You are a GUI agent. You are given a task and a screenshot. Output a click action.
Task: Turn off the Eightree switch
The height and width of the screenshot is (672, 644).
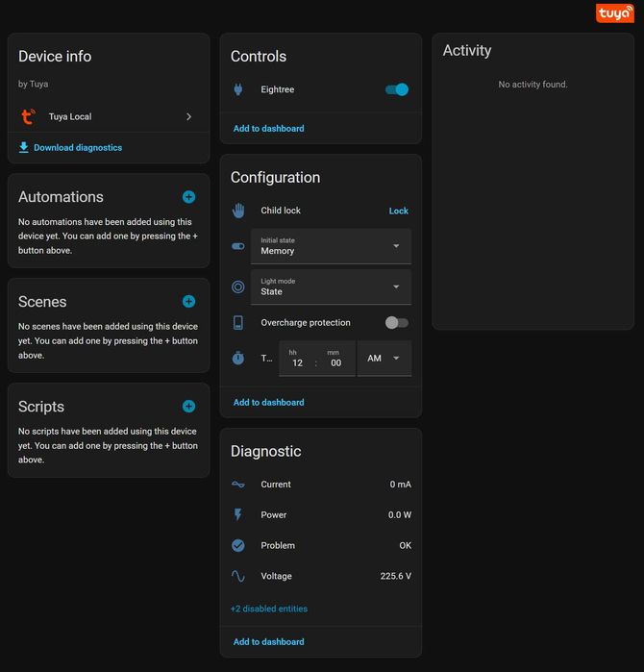pyautogui.click(x=397, y=89)
